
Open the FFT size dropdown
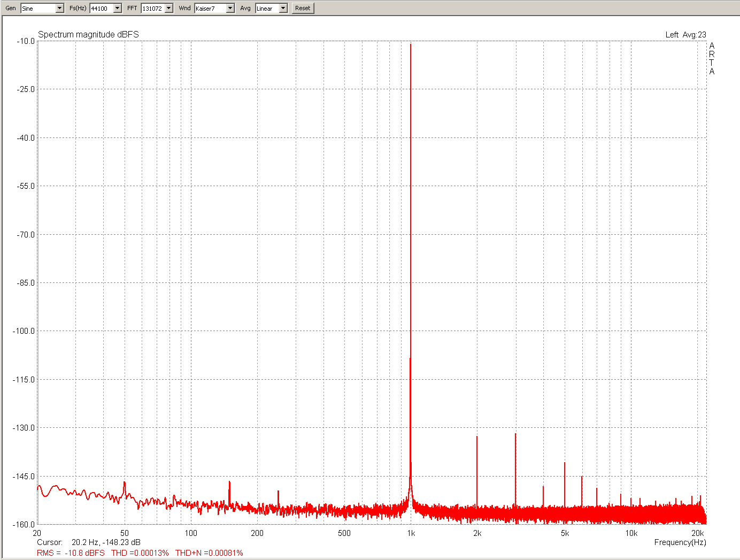tap(169, 8)
